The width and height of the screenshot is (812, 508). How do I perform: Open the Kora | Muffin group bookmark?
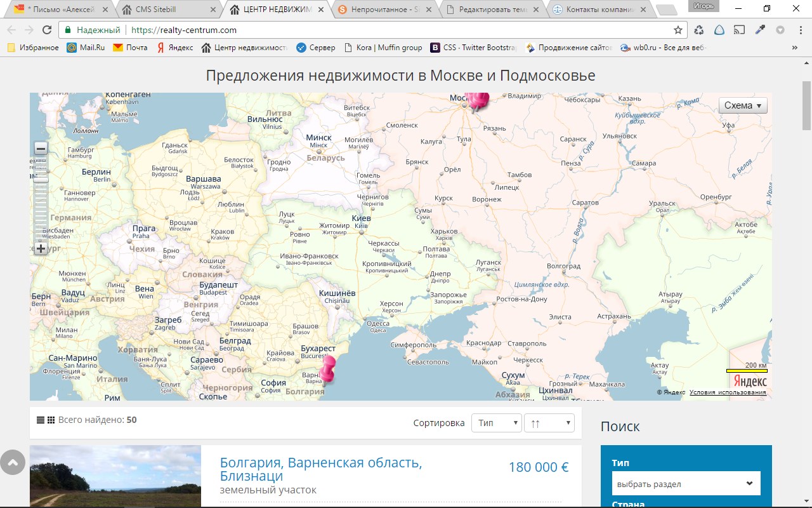tap(383, 48)
